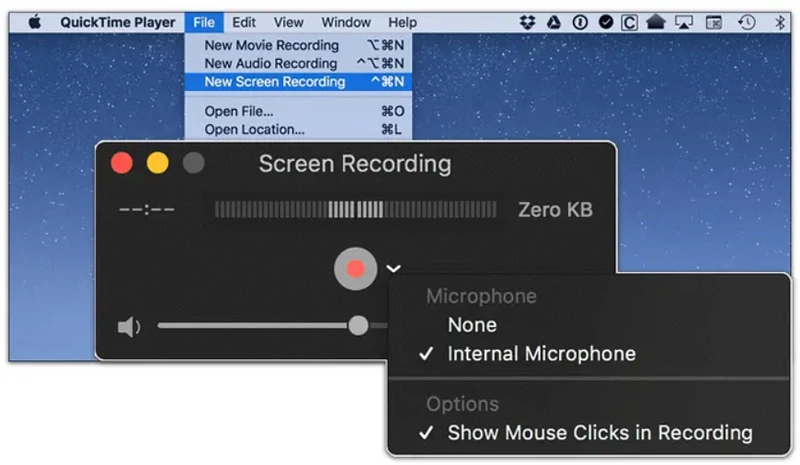Open the Apple menu icon

[x=35, y=22]
